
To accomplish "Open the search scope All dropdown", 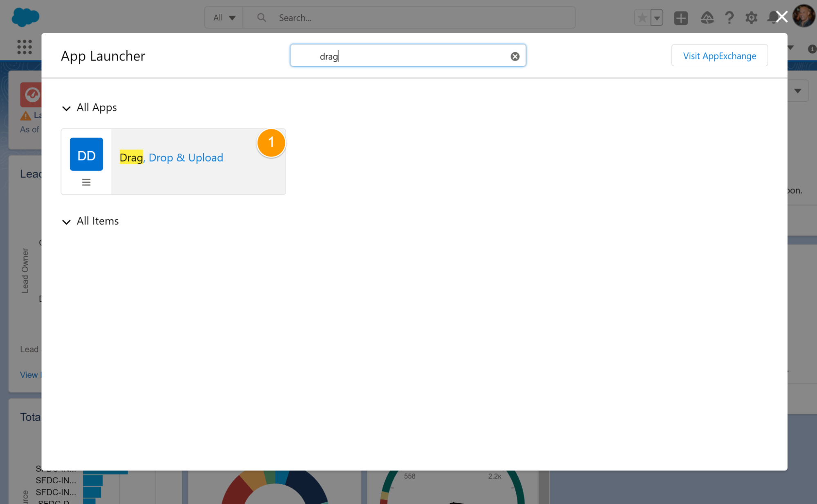I will (224, 18).
